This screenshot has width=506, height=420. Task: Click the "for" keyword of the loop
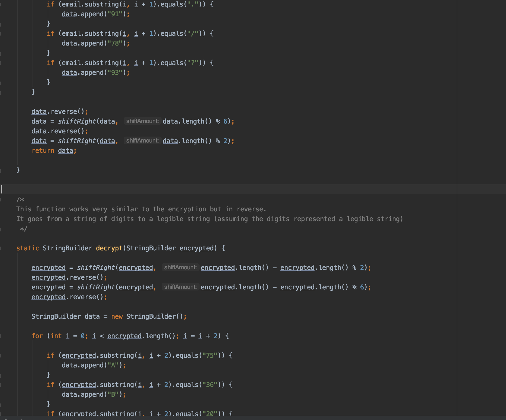[37, 336]
